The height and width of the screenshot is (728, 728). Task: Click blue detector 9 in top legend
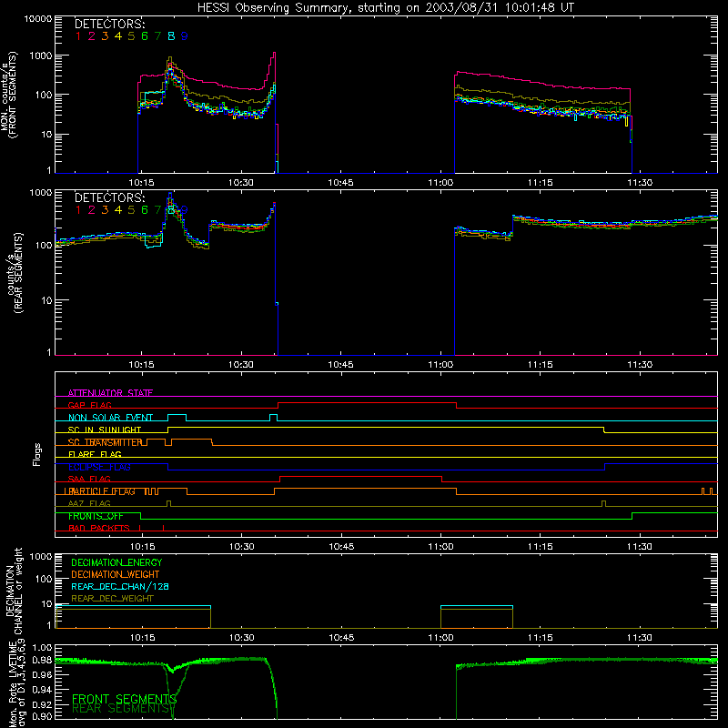185,35
